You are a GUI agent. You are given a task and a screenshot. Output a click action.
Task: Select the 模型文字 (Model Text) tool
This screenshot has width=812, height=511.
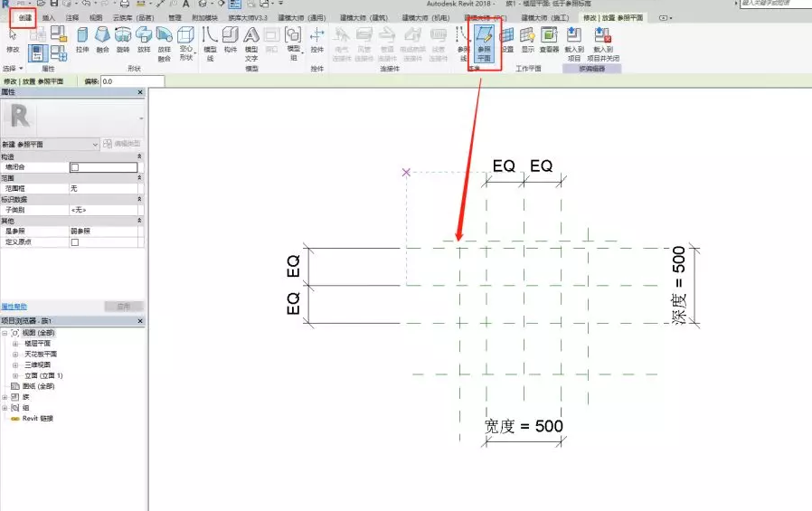point(251,43)
